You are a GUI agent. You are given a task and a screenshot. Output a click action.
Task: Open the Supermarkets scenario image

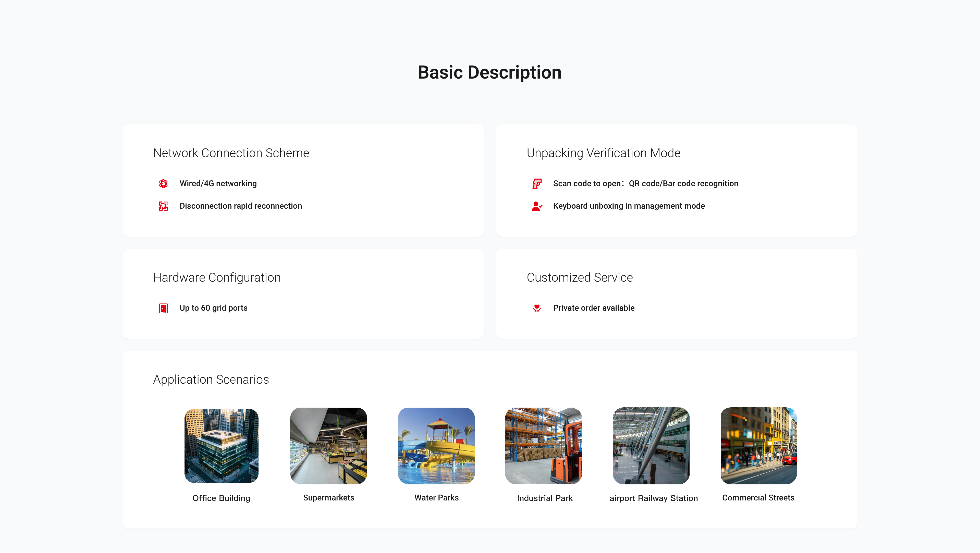tap(329, 446)
